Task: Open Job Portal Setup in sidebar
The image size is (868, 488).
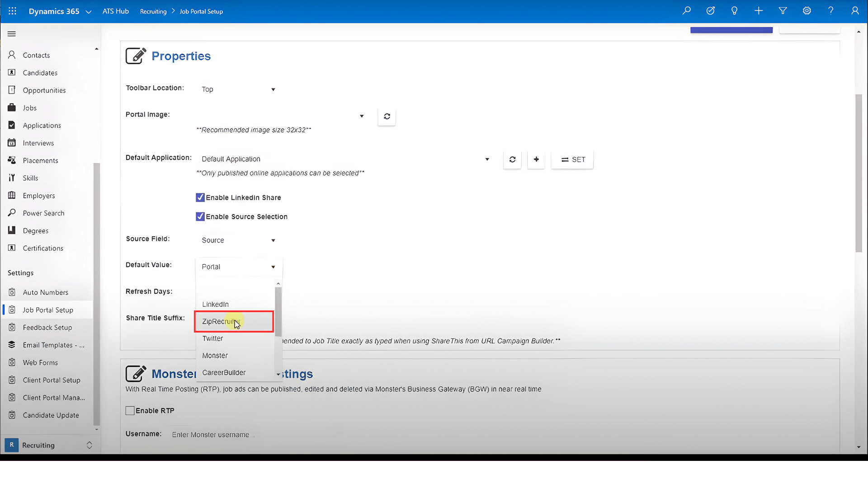Action: 48,310
